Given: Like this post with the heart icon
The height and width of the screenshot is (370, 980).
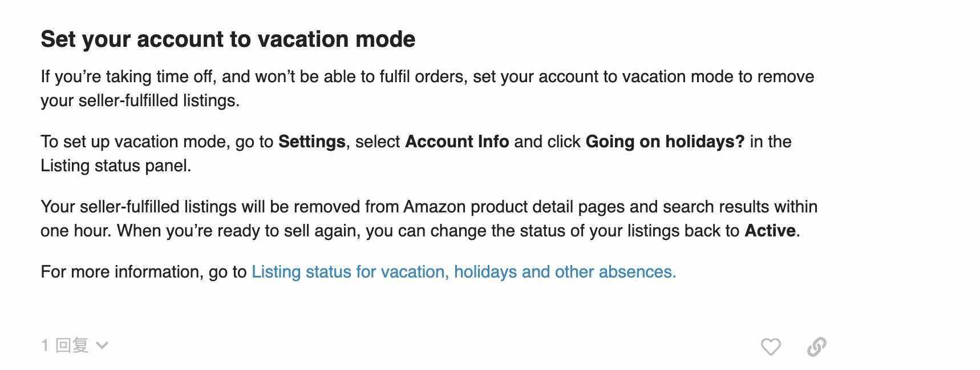Looking at the screenshot, I should pos(771,347).
